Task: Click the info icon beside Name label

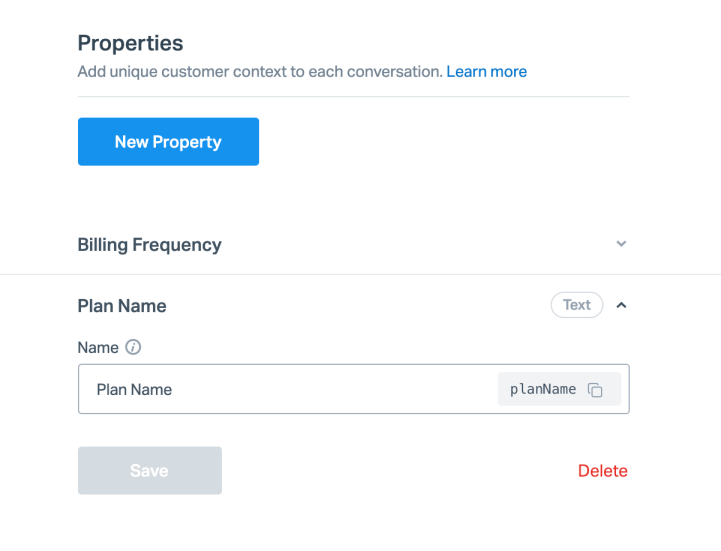Action: 133,348
